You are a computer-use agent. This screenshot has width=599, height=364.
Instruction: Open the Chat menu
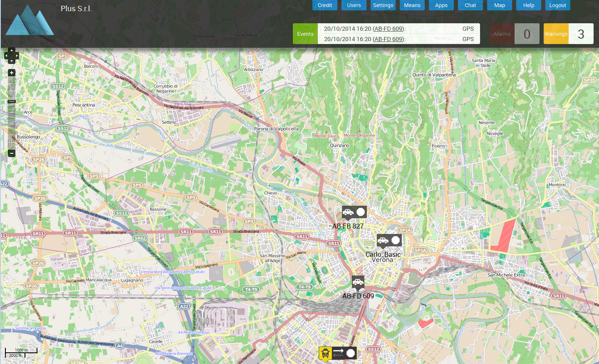pos(470,5)
